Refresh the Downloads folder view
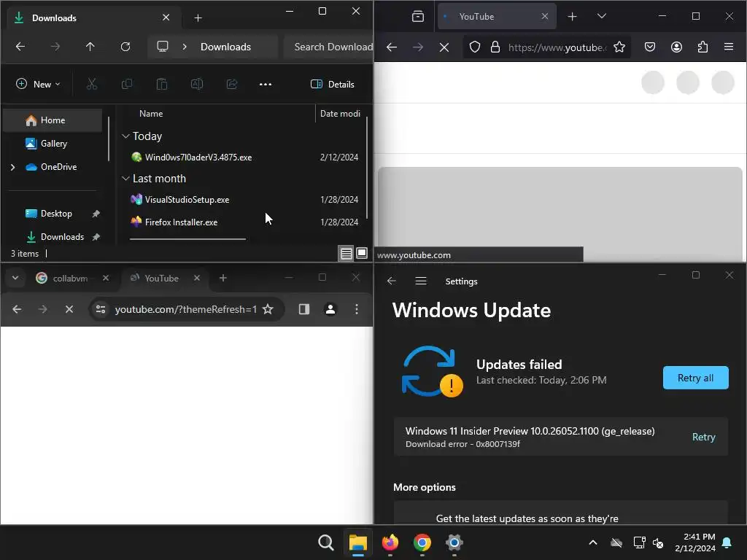 (125, 47)
